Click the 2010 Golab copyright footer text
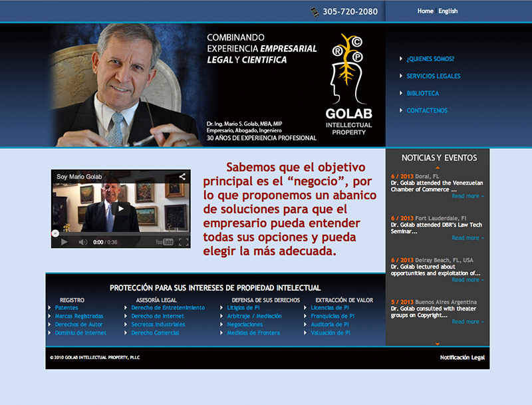Image resolution: width=532 pixels, height=405 pixels. pos(95,358)
